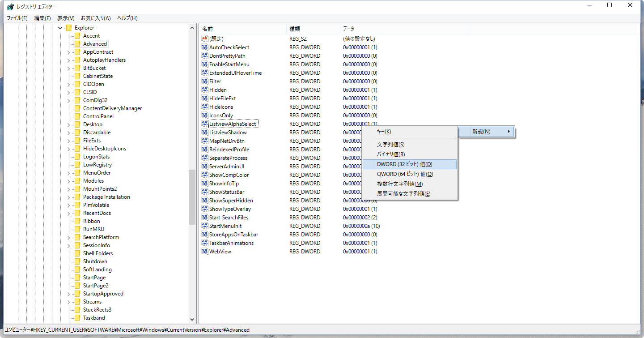Click the folder icon of the Advanced key
This screenshot has height=338, width=644.
coord(77,44)
